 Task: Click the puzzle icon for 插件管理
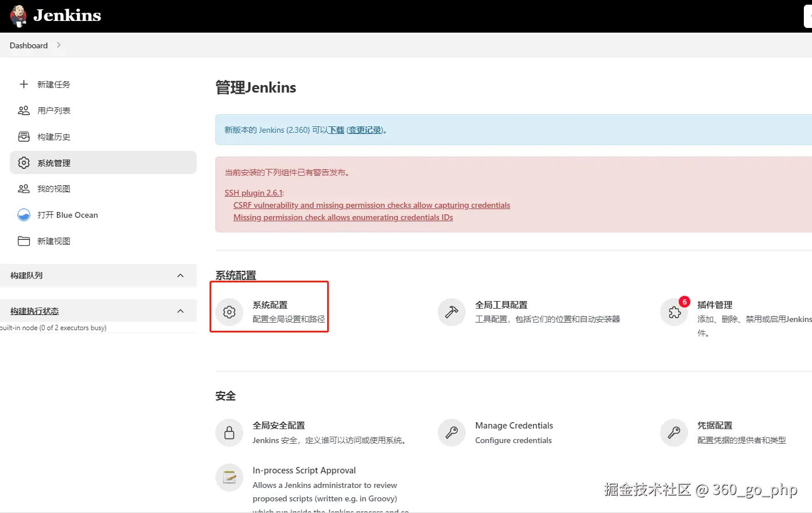(x=674, y=313)
